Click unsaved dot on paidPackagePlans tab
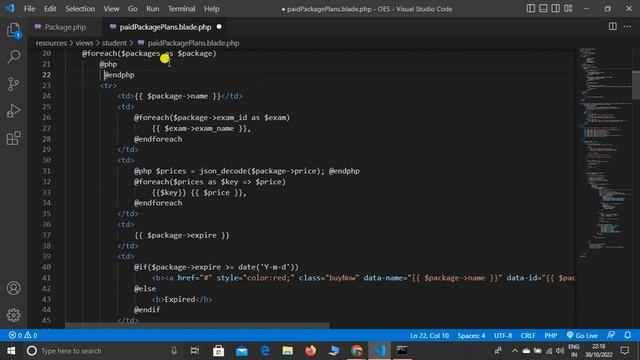The image size is (640, 360). (x=219, y=27)
